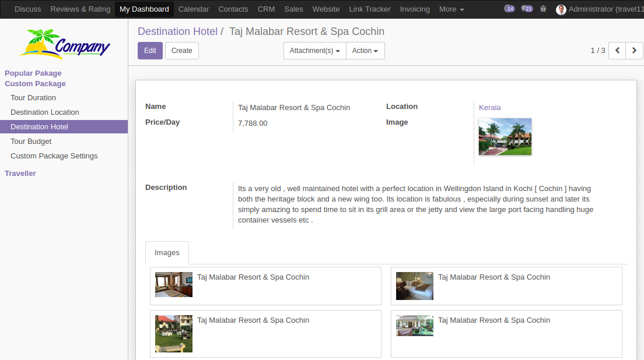This screenshot has height=360, width=644.
Task: Click the hotel description paragraph
Action: 416,204
